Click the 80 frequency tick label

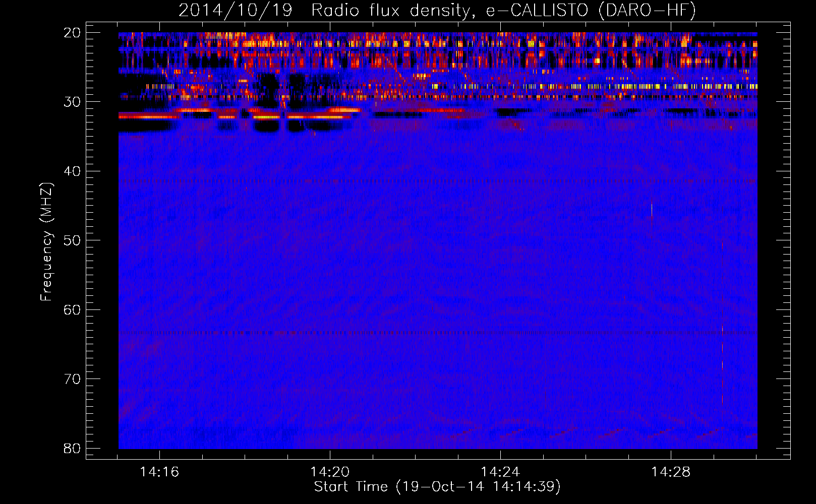(72, 449)
